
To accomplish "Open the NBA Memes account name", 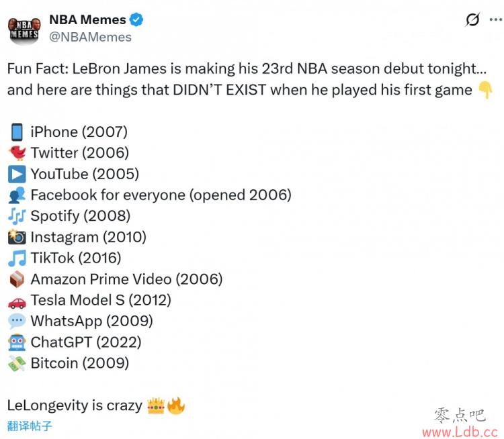I will pos(87,19).
